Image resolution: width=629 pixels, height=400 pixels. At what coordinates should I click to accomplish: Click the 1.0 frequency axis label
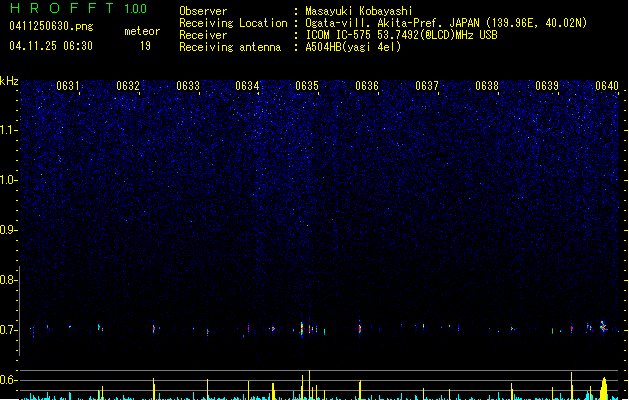tap(8, 180)
